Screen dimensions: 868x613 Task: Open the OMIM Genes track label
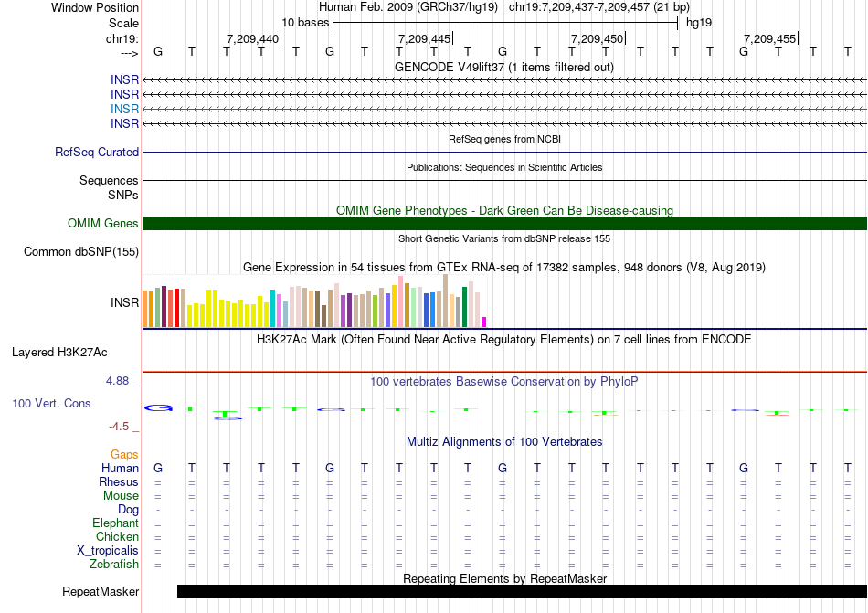coord(103,224)
